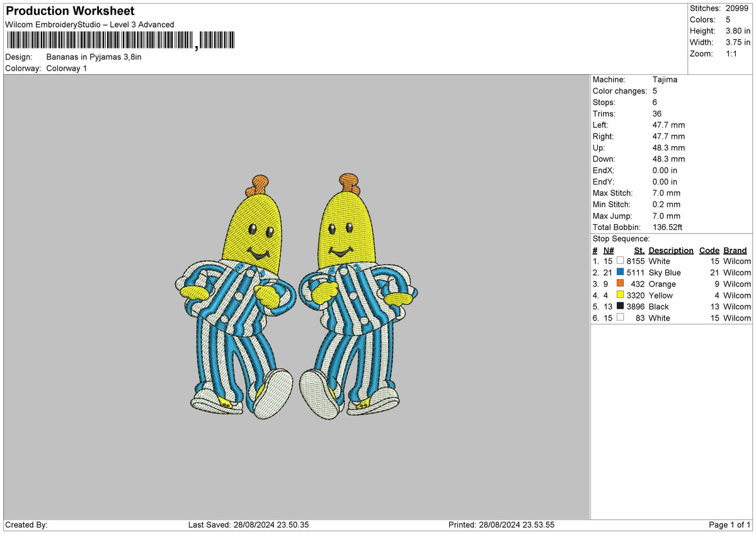Click the 'N#' column header
Screen dimensions: 756x534
609,250
